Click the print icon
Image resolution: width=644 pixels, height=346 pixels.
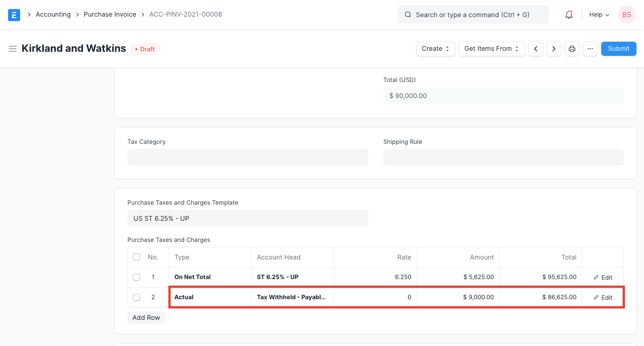tap(572, 48)
